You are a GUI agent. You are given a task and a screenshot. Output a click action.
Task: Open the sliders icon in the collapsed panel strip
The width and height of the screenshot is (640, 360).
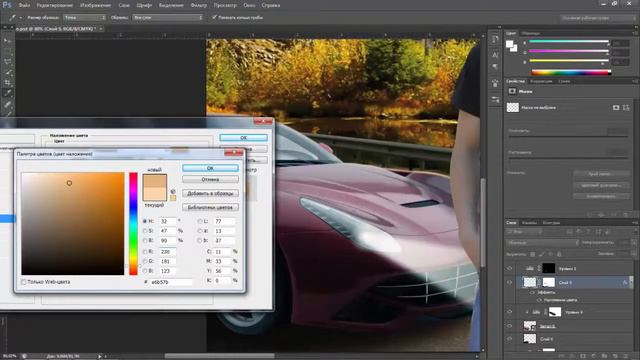(x=495, y=100)
